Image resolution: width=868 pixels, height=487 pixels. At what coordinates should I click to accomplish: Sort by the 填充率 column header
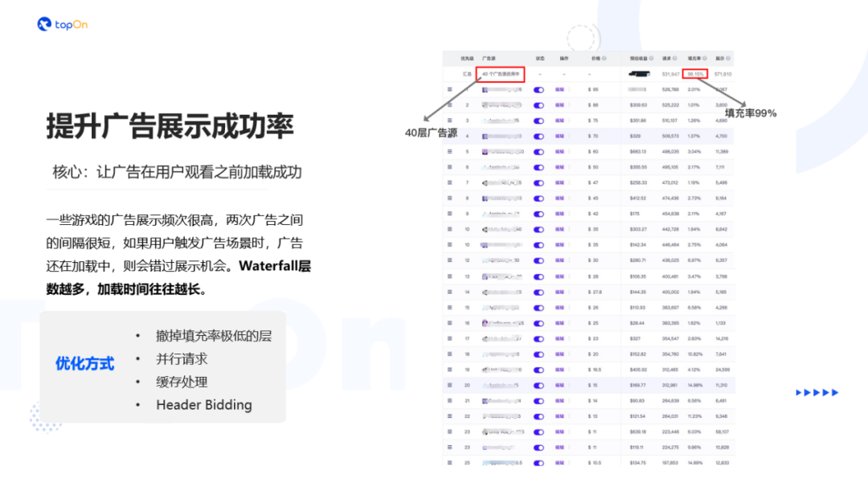(x=694, y=58)
